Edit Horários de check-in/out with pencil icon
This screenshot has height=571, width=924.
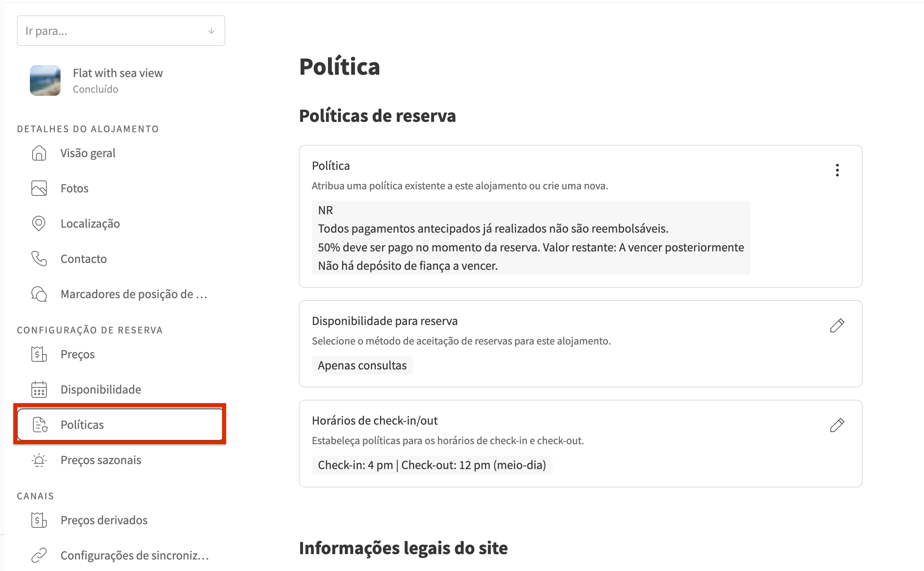[x=837, y=425]
